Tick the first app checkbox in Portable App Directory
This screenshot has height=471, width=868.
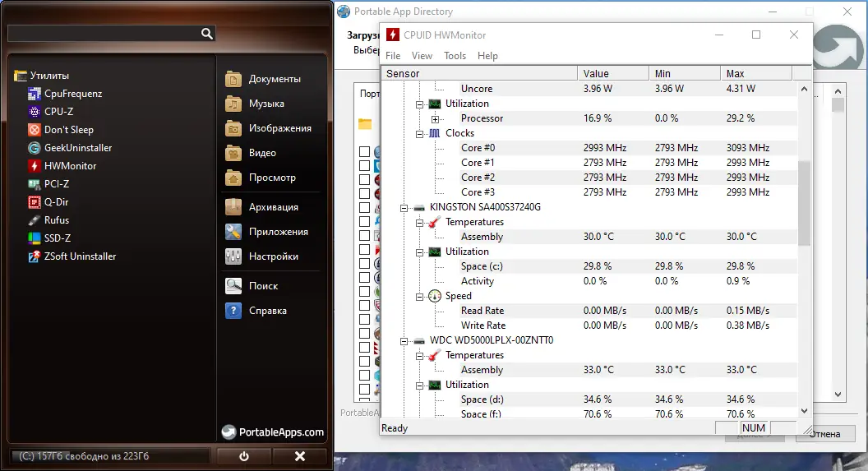[x=364, y=151]
